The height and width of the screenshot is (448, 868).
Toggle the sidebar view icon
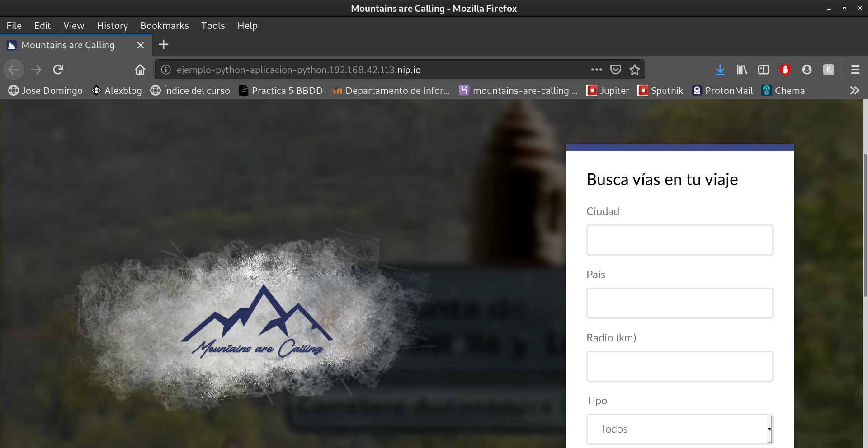[x=764, y=70]
